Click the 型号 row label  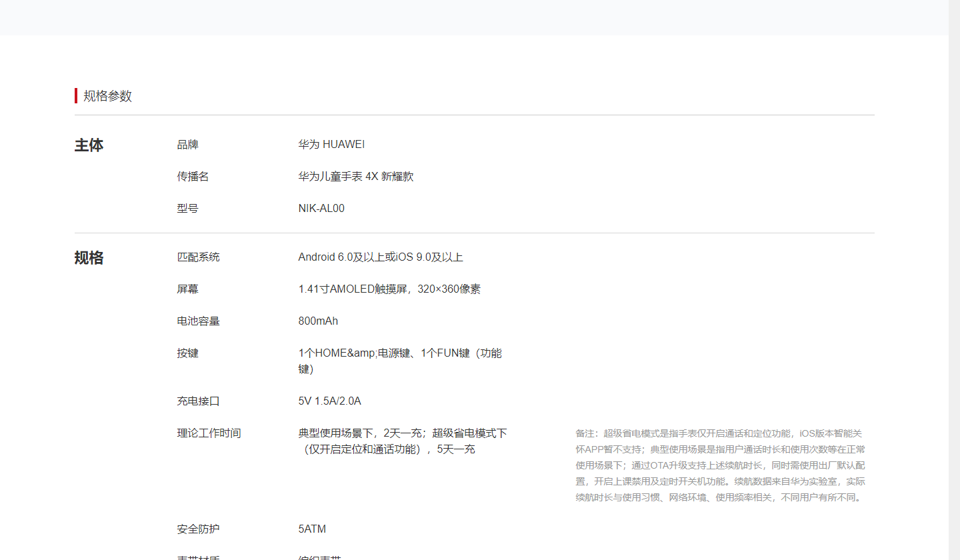[188, 209]
